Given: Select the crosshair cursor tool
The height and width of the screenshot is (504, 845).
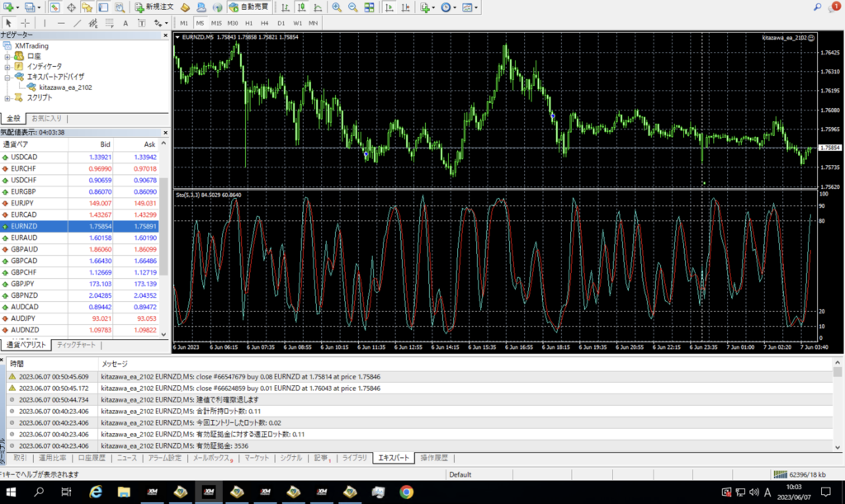Looking at the screenshot, I should coord(26,23).
